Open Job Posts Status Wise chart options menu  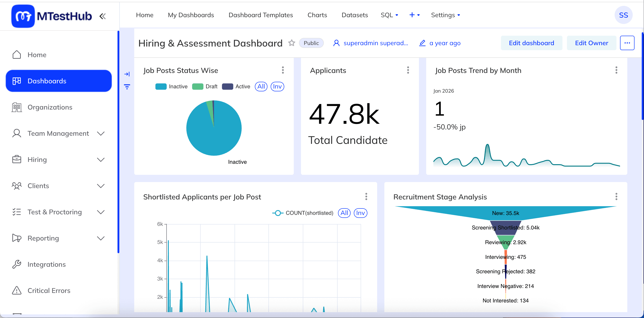[x=283, y=70]
